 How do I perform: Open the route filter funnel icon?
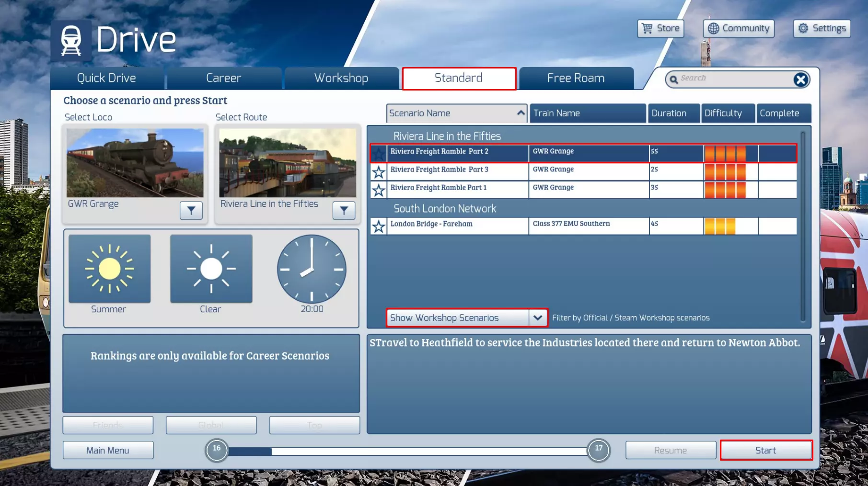click(x=344, y=210)
